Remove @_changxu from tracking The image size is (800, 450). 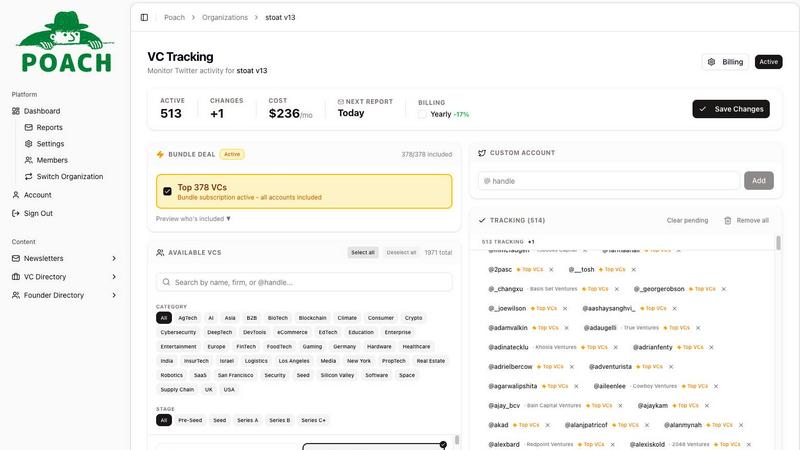coord(617,289)
